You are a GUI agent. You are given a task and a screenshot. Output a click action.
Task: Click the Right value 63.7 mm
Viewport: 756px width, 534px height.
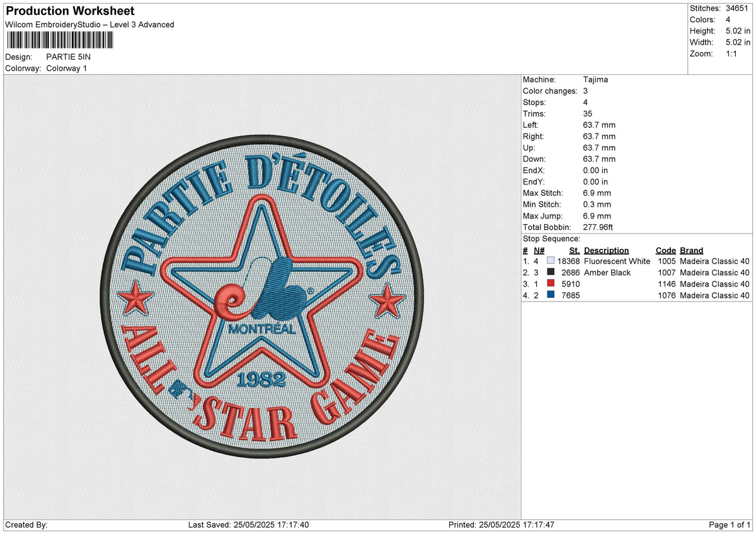[x=600, y=137]
